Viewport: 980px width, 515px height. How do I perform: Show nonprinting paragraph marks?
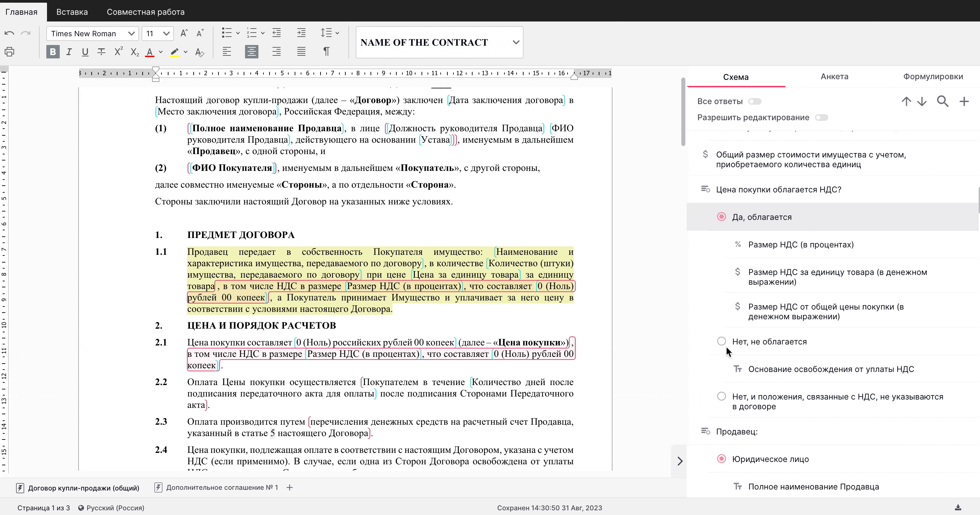tap(326, 51)
